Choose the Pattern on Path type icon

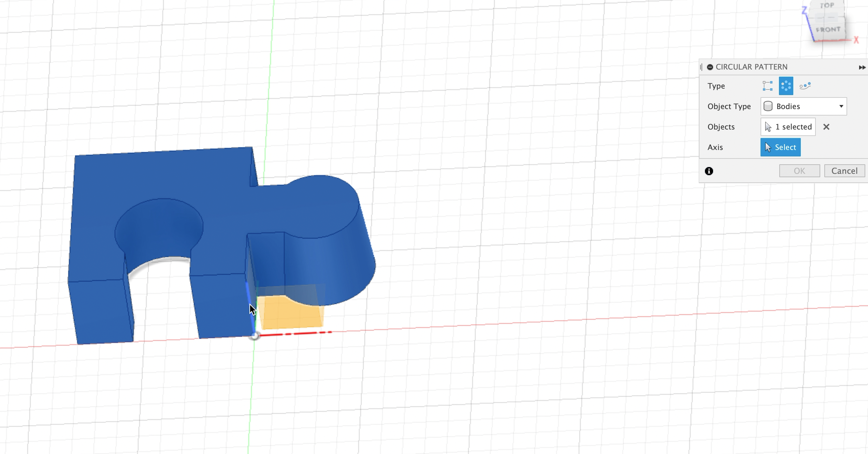coord(805,86)
